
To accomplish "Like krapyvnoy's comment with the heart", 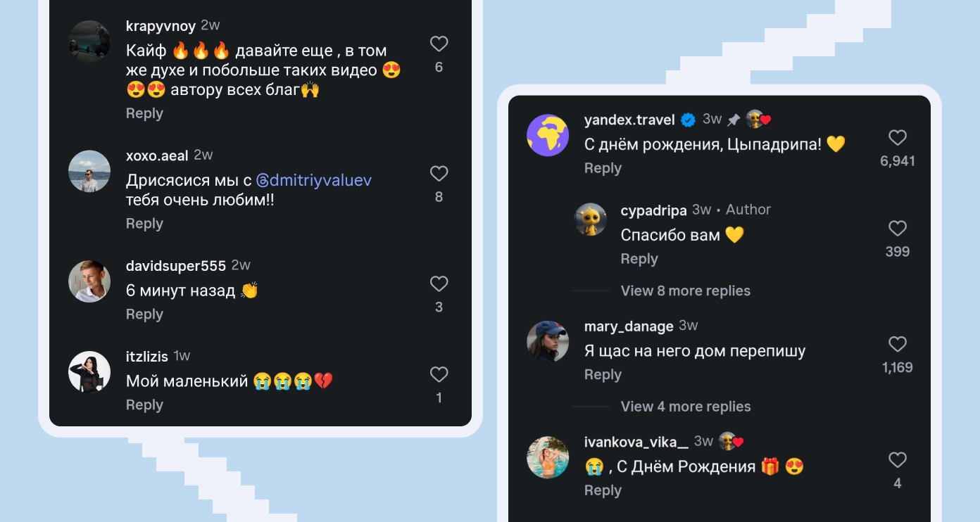I will pos(439,44).
